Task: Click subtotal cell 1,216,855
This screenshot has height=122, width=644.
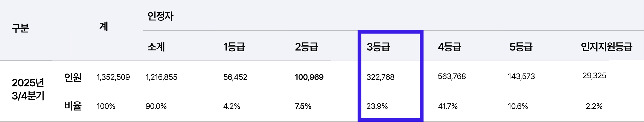Action: (x=161, y=77)
